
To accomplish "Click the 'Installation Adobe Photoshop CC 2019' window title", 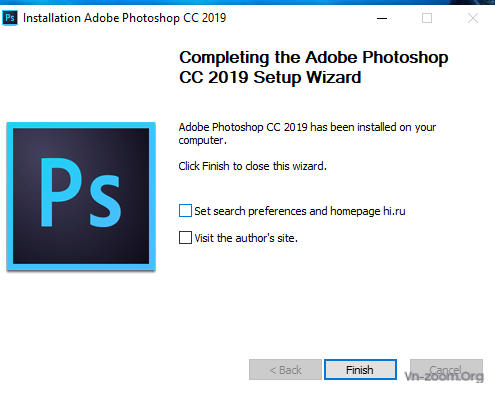I will (125, 18).
